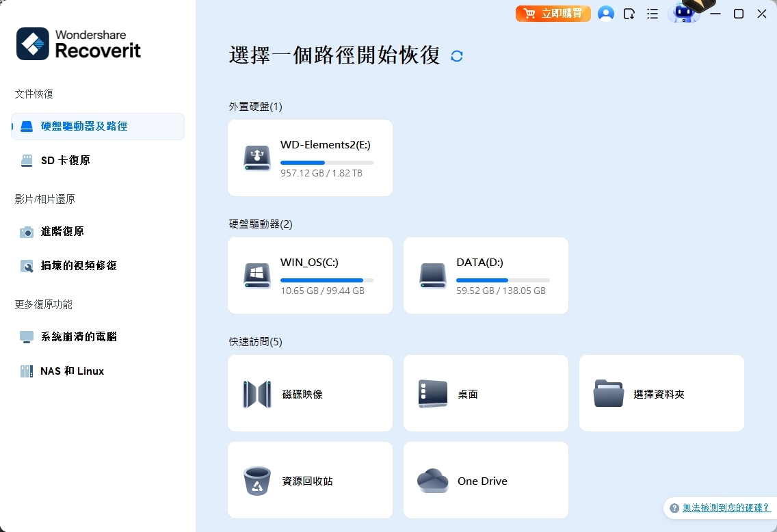The height and width of the screenshot is (532, 777).
Task: Click the WD-Elements2 storage usage bar
Action: click(x=327, y=163)
